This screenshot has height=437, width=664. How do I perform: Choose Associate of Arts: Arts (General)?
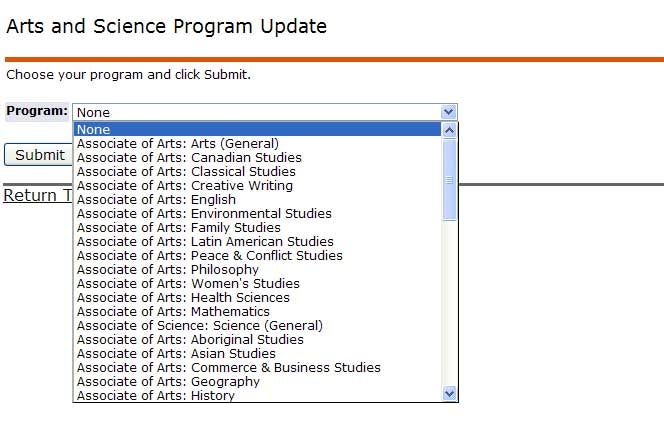click(178, 143)
